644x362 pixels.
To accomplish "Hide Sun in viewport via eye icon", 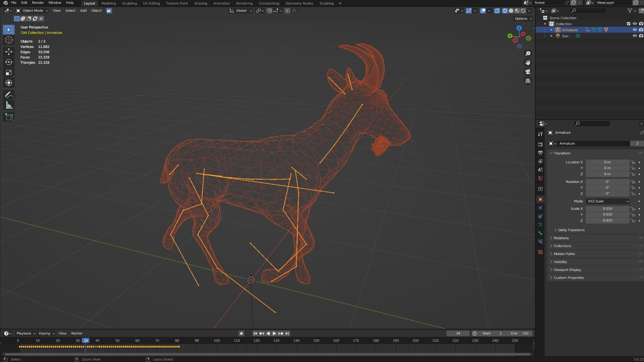I will pyautogui.click(x=635, y=36).
